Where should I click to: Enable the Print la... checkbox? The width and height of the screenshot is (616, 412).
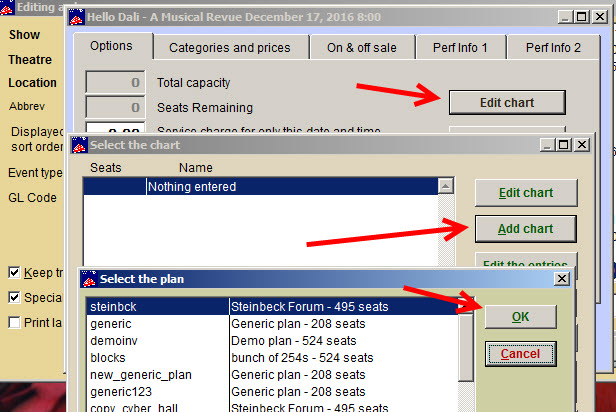[x=14, y=322]
